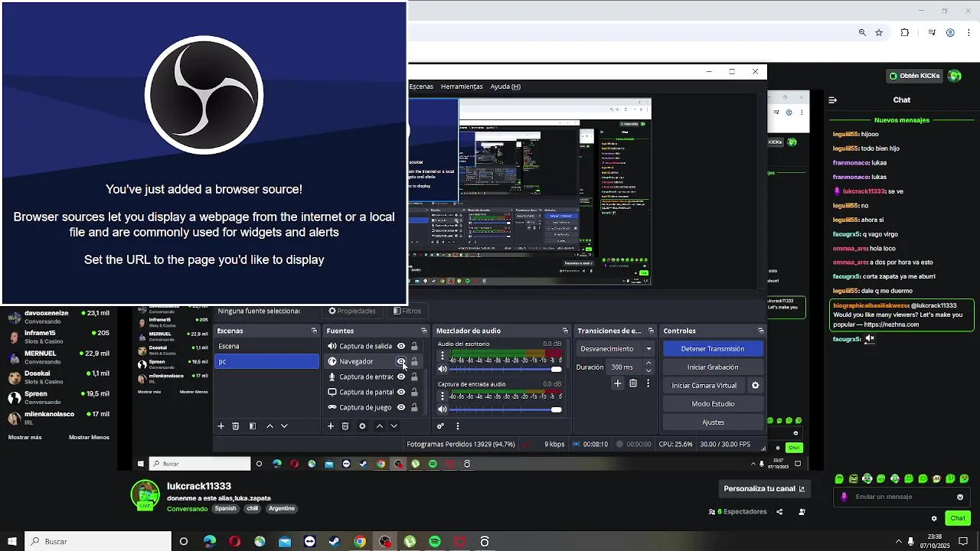
Task: Remove the transition with the trash icon in Transiciones
Action: [633, 383]
